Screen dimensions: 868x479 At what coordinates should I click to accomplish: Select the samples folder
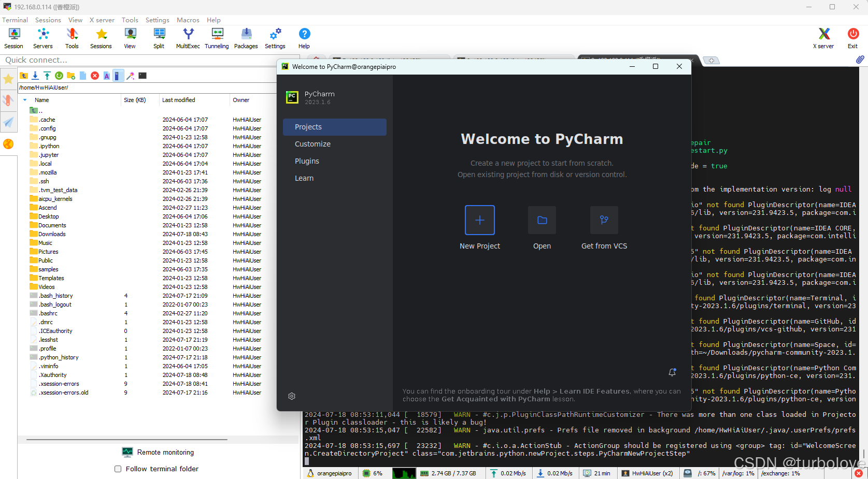point(147,269)
